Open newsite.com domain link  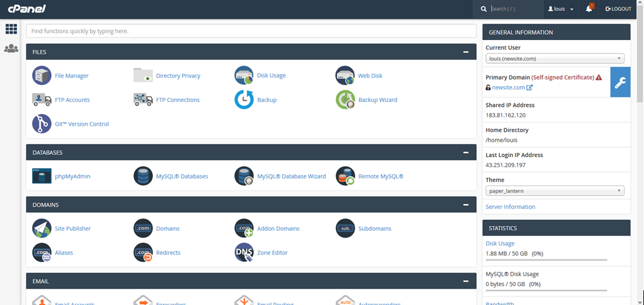tap(509, 87)
